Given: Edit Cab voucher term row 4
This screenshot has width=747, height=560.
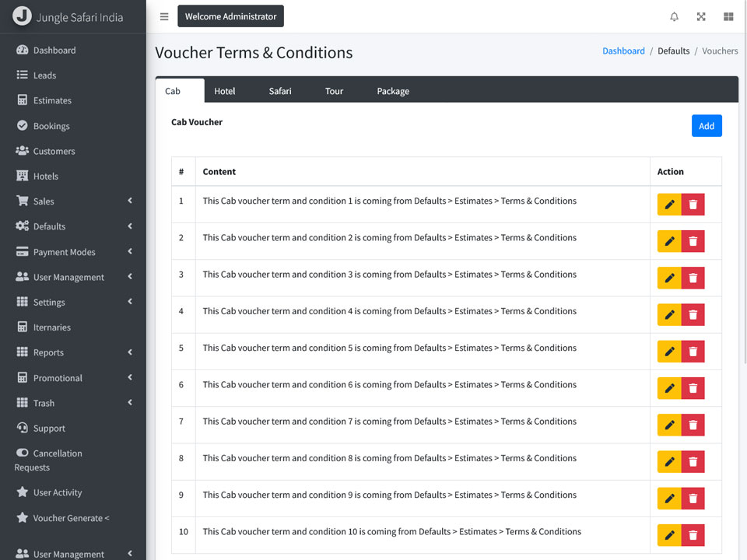Looking at the screenshot, I should click(669, 314).
